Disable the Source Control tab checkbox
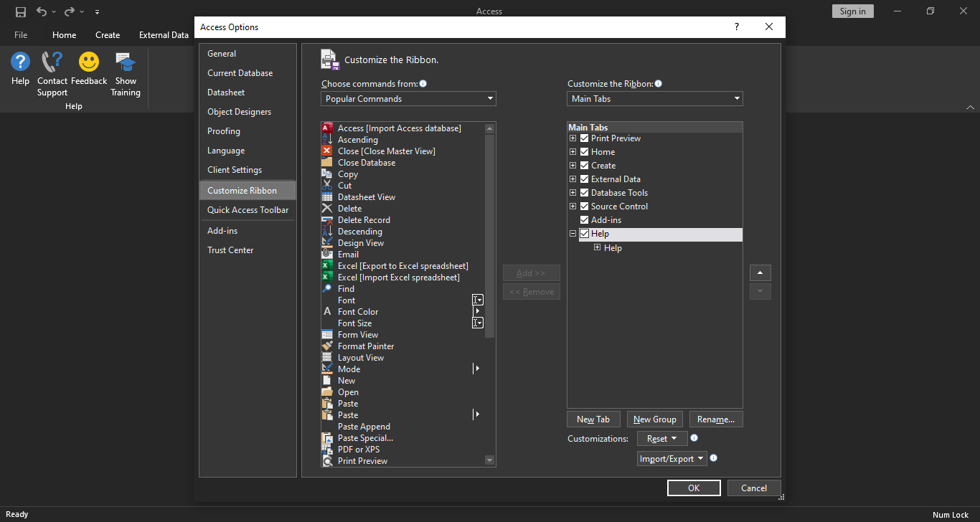Viewport: 980px width, 522px height. (584, 207)
